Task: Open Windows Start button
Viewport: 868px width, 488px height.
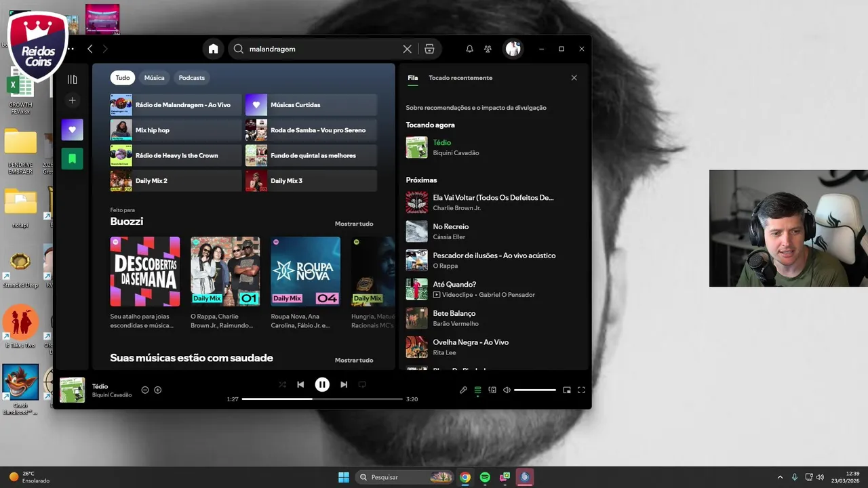Action: [x=344, y=477]
